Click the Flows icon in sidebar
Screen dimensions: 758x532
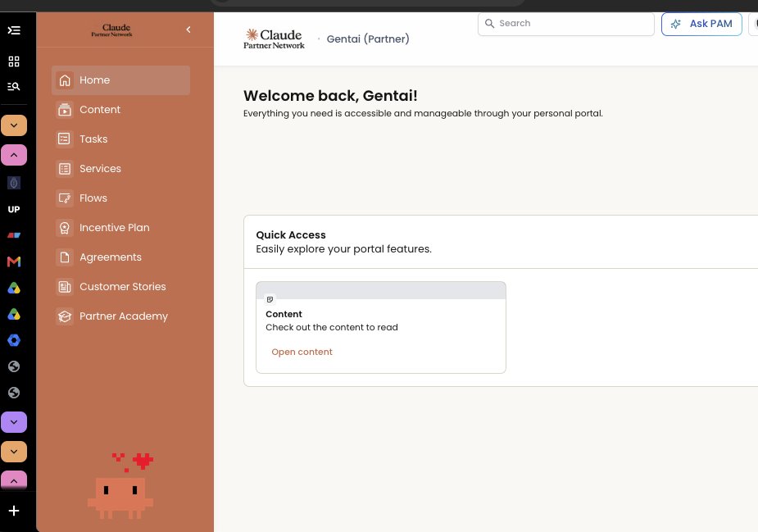coord(64,198)
